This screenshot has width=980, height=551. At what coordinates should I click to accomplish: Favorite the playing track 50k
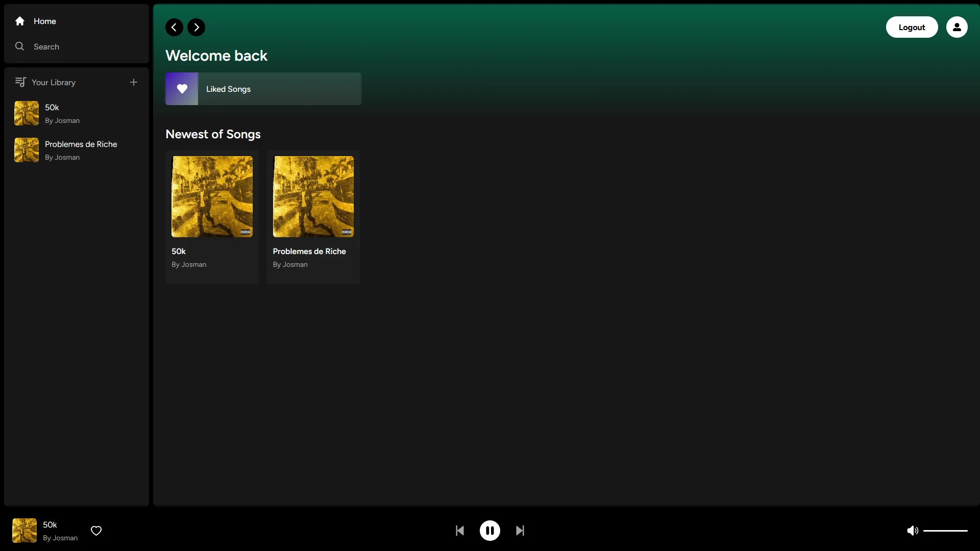point(96,531)
